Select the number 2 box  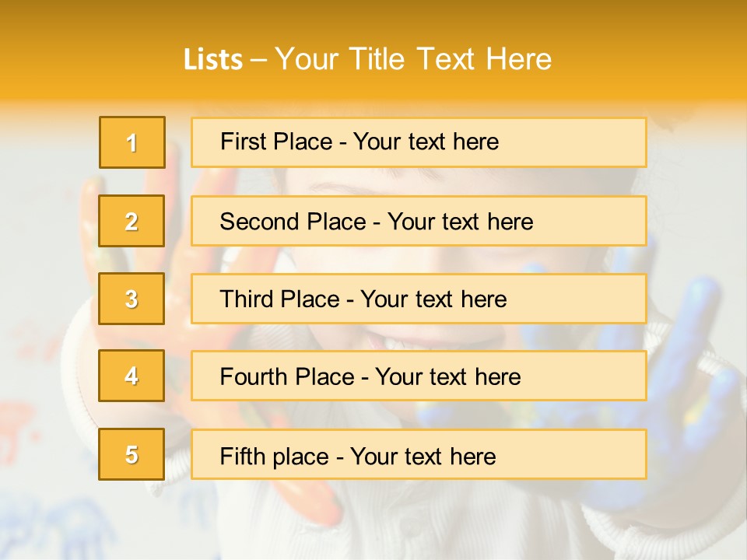pos(132,221)
